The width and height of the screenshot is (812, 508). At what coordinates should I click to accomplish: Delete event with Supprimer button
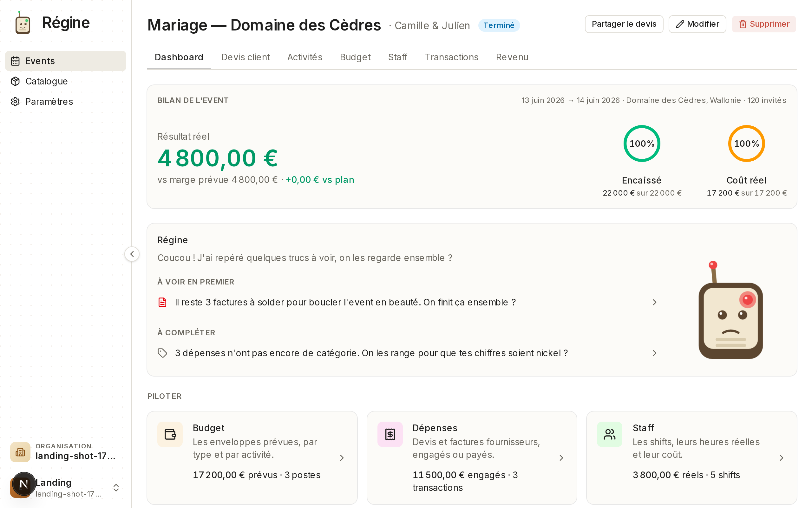[764, 24]
